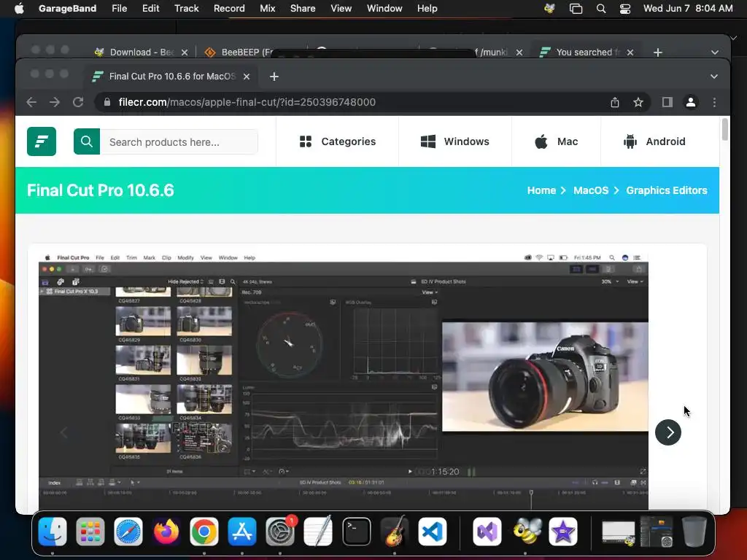Click the Android robot icon in site navigation
Screen dimensions: 747x560
630,141
